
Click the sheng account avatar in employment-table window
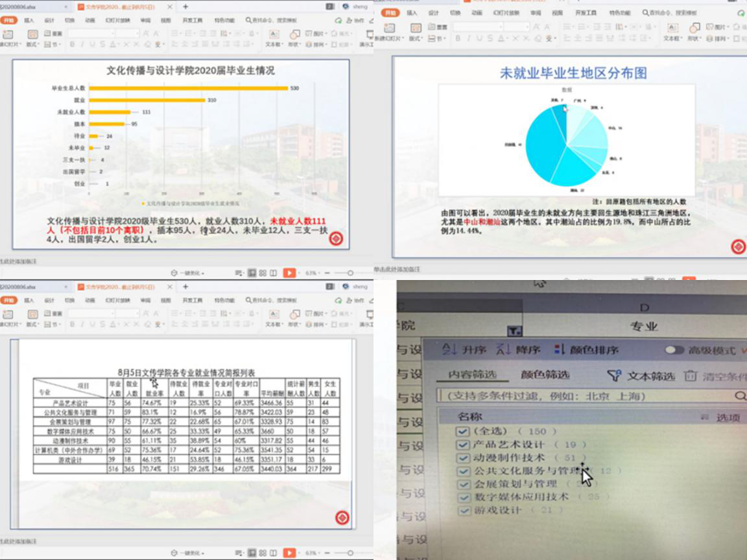(x=346, y=286)
